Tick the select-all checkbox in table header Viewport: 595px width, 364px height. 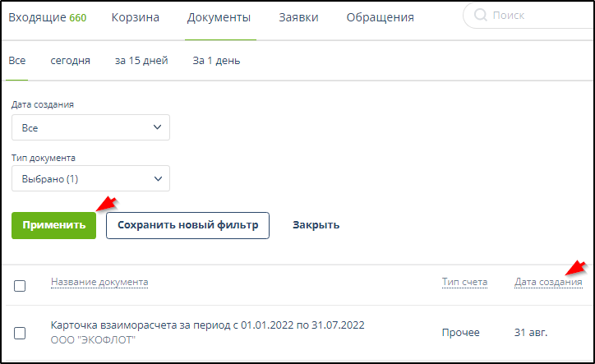coord(21,286)
